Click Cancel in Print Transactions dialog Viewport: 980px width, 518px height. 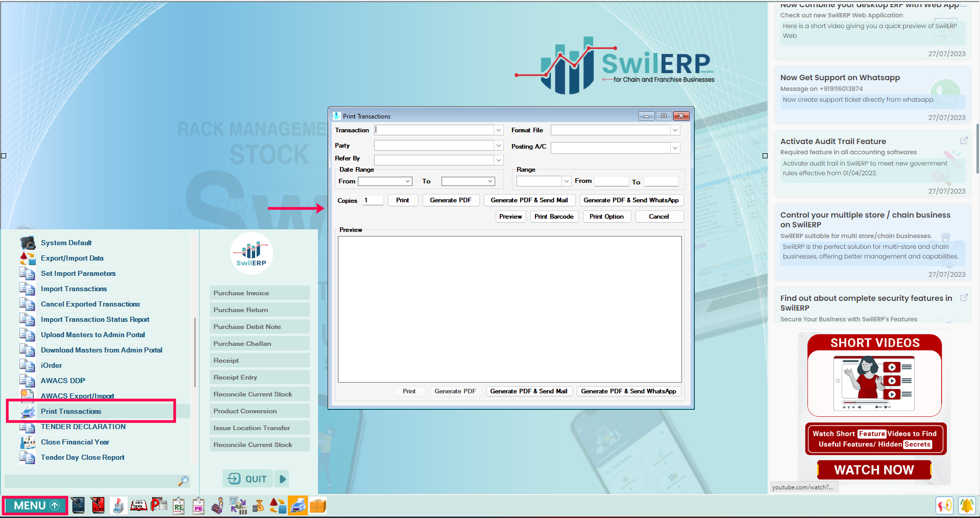(659, 217)
